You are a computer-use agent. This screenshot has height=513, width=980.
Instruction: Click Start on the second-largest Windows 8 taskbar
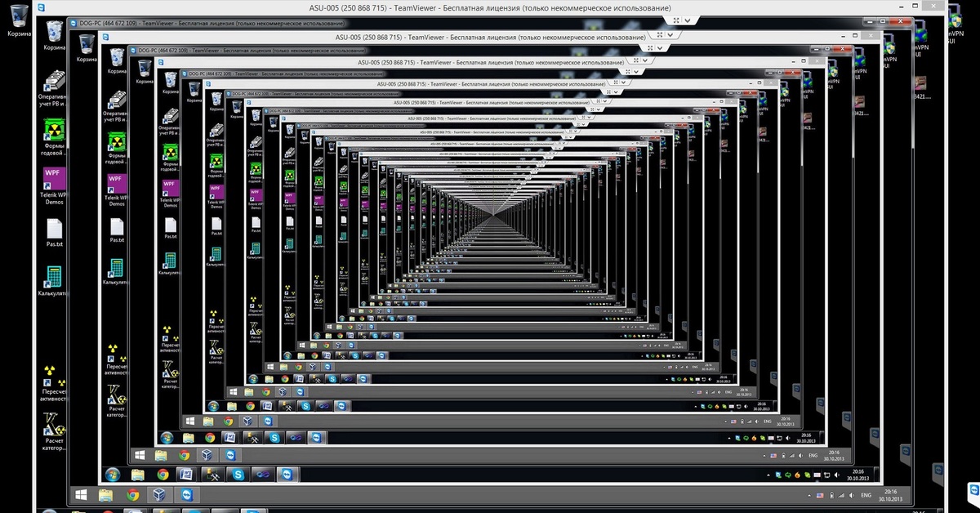(x=140, y=455)
